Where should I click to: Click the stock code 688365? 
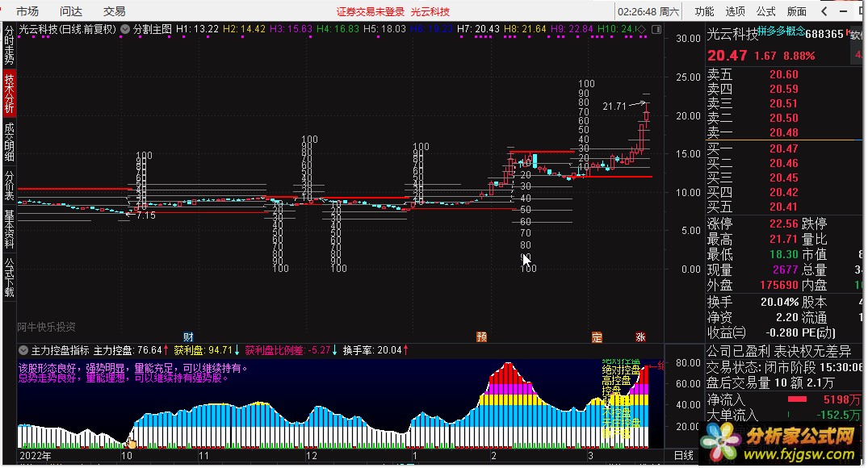[x=824, y=35]
